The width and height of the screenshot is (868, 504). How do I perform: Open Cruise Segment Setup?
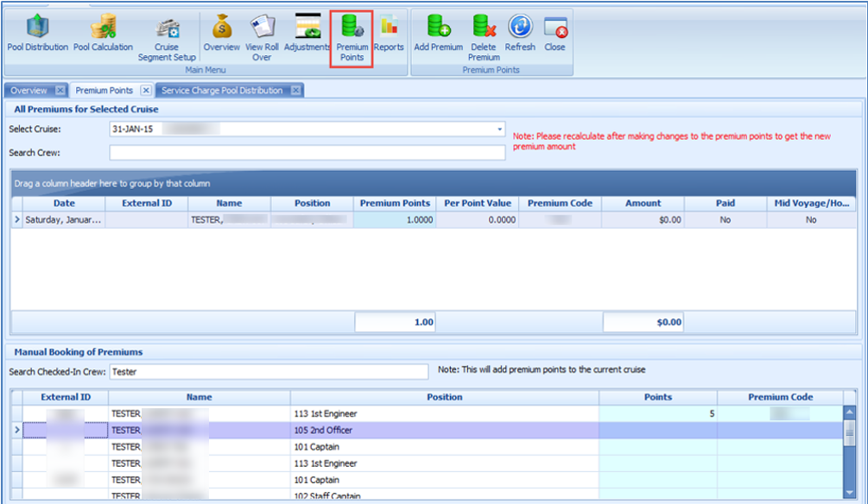[167, 39]
